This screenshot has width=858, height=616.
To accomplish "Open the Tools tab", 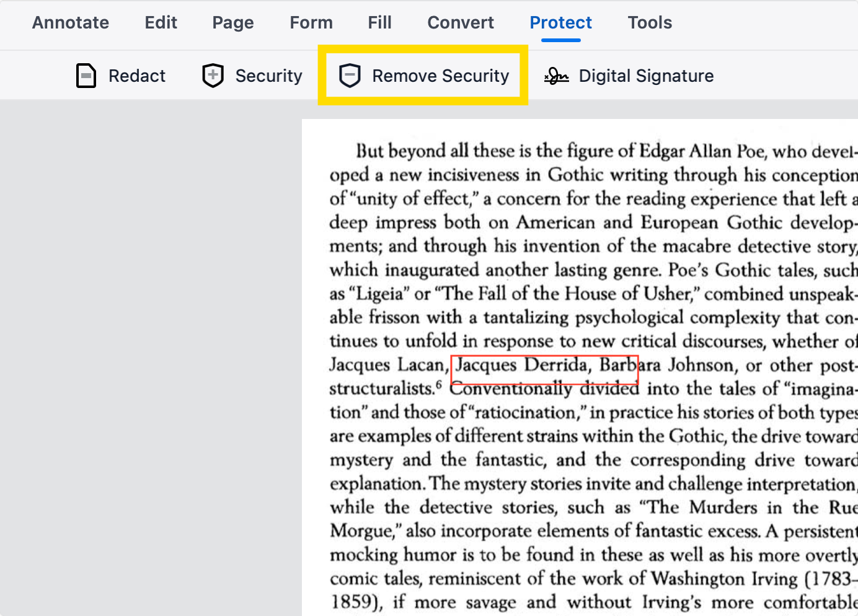I will pyautogui.click(x=650, y=23).
